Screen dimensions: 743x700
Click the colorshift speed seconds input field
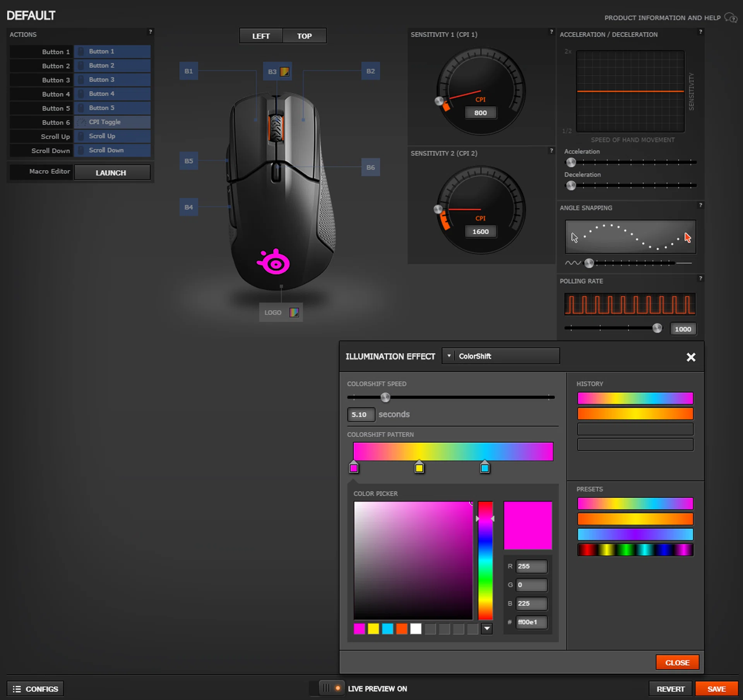[x=361, y=414]
